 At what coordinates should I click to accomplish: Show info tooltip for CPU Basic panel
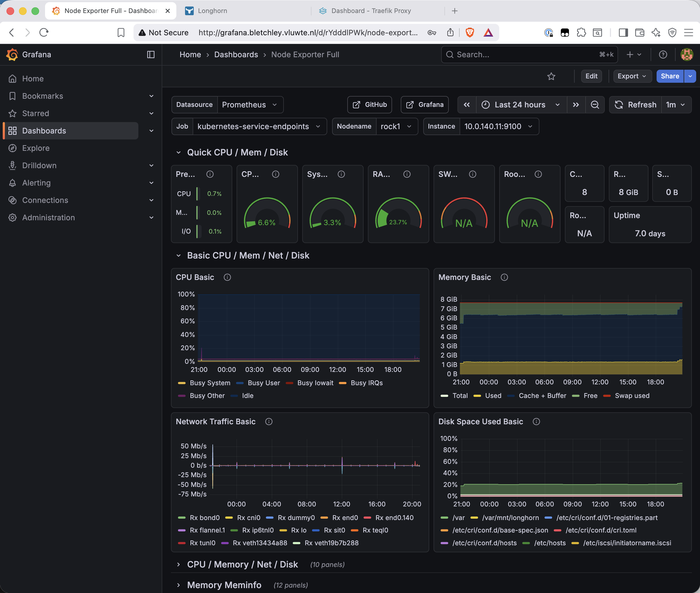coord(227,277)
